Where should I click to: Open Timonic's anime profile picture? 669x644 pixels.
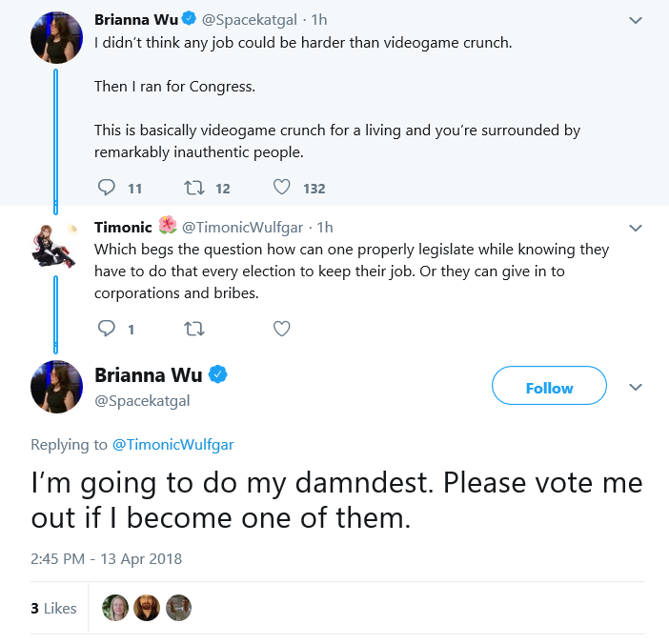click(x=54, y=246)
